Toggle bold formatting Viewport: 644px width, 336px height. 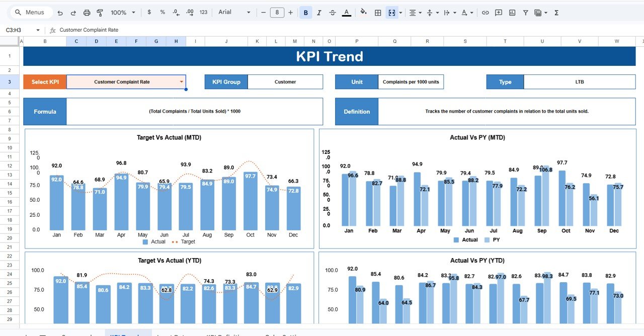305,12
